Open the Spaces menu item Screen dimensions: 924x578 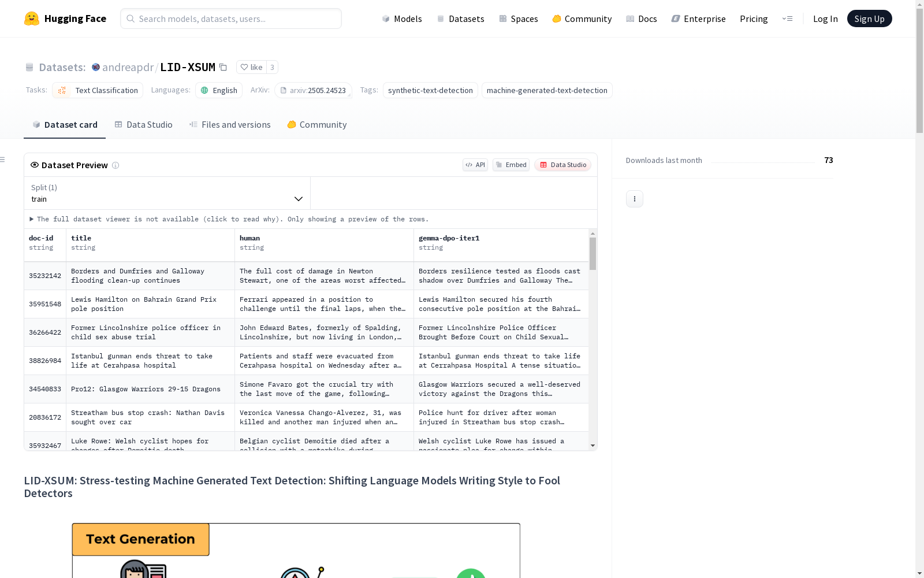pyautogui.click(x=519, y=18)
